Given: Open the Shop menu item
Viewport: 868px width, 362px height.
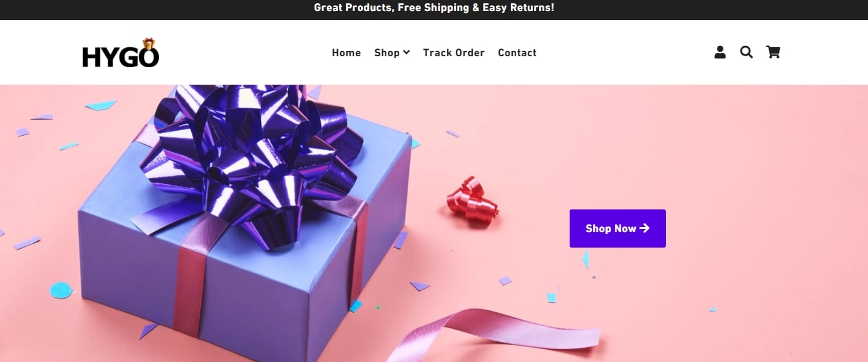Looking at the screenshot, I should [392, 52].
